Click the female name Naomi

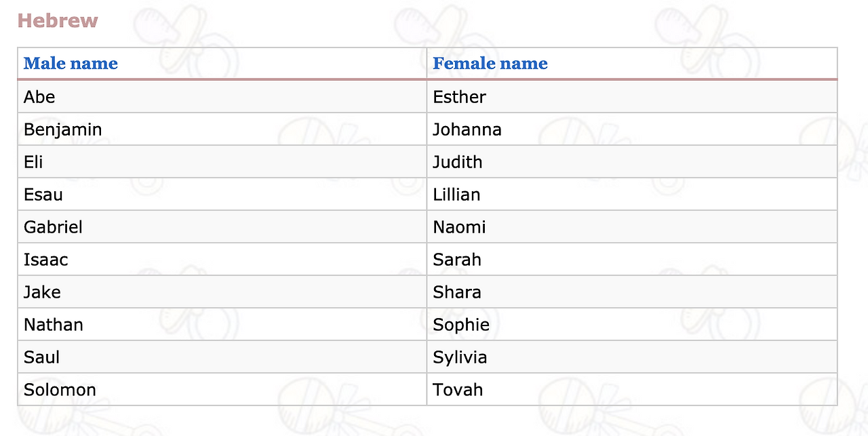tap(459, 227)
